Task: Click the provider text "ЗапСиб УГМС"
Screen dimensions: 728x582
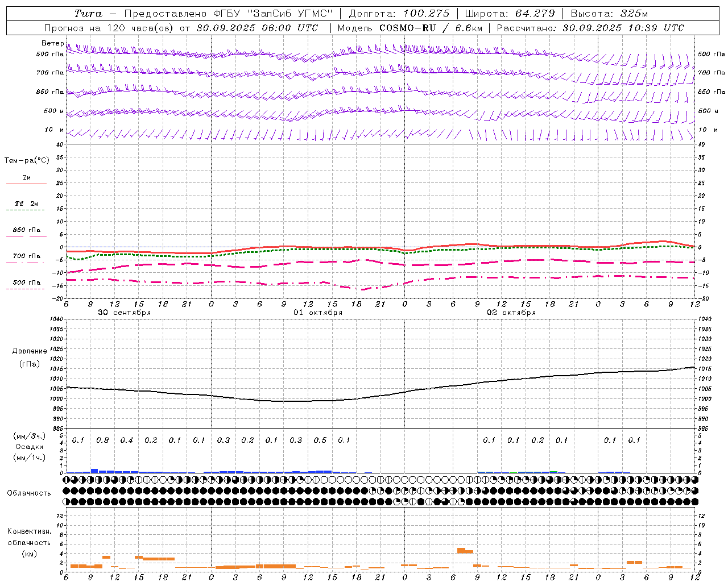Action: pyautogui.click(x=289, y=14)
